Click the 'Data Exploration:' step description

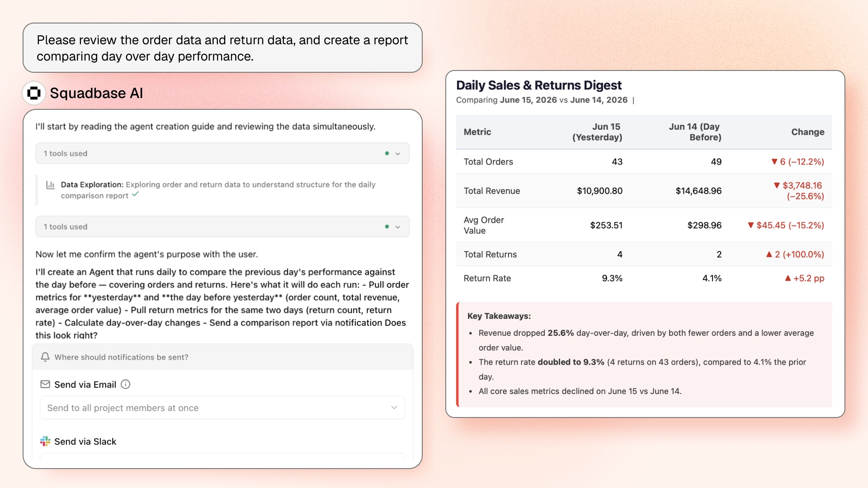tap(218, 190)
